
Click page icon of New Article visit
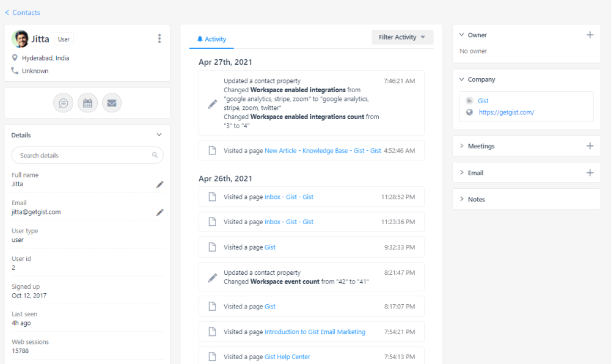212,150
